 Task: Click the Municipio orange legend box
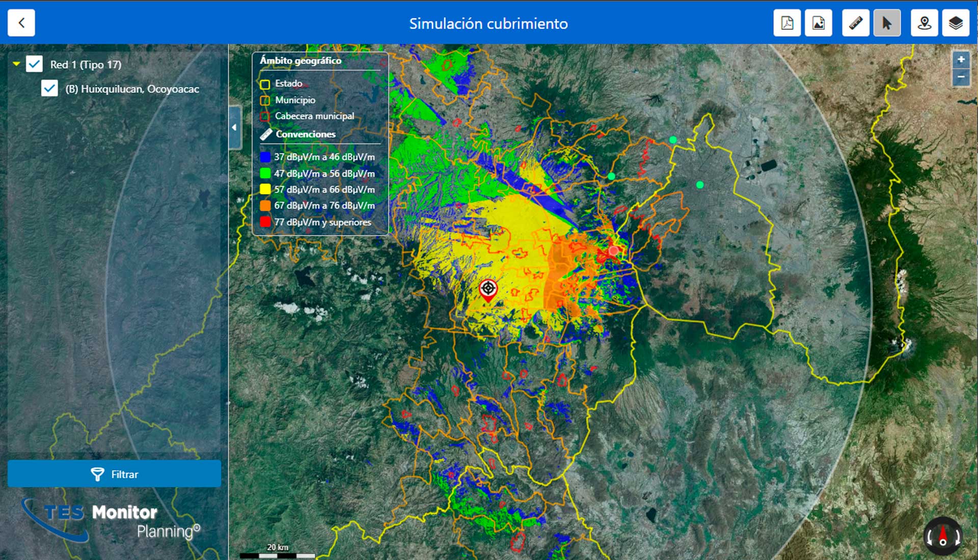[x=265, y=100]
